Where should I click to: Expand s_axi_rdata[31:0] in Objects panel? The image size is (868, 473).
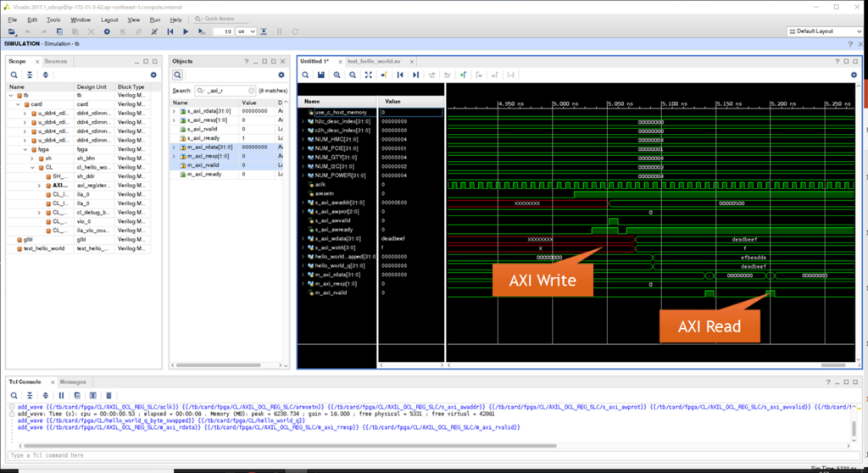click(174, 111)
